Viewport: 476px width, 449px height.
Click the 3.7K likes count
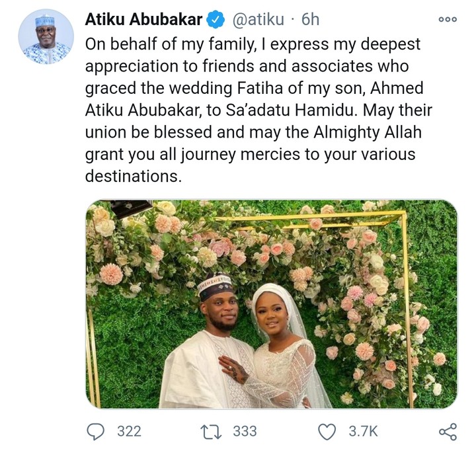(364, 431)
